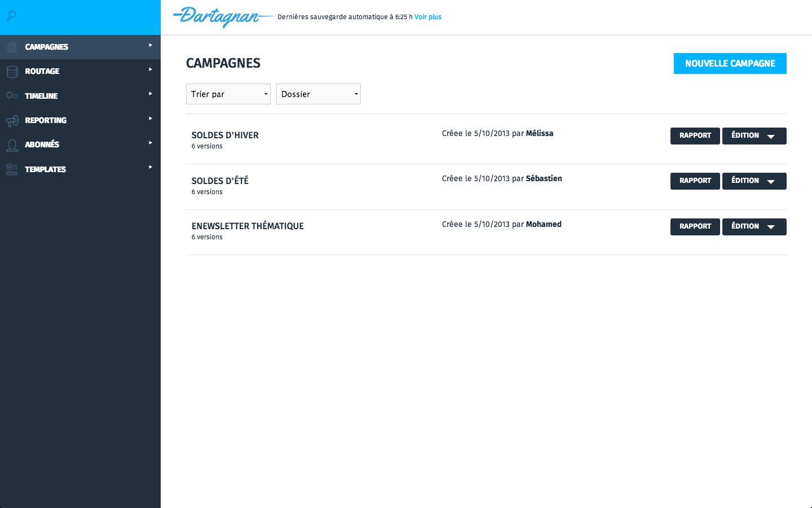Click the Templates sidebar icon
The height and width of the screenshot is (508, 812).
(x=12, y=169)
